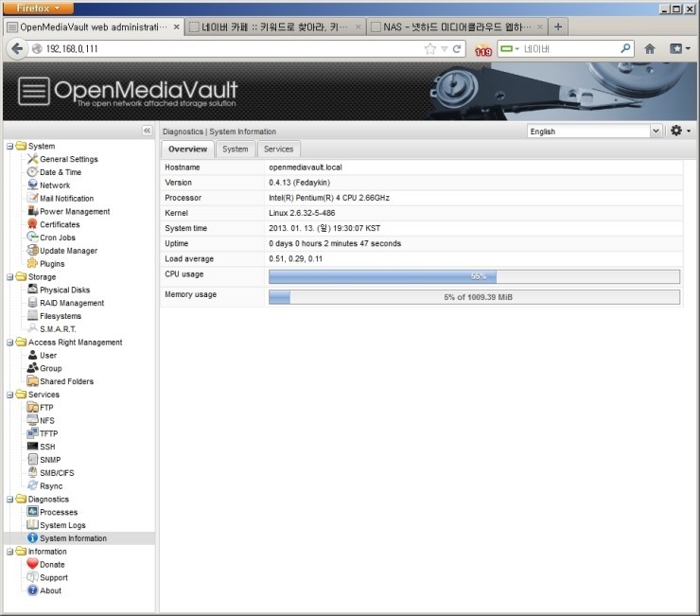Click the Plugins puzzle icon

point(32,263)
